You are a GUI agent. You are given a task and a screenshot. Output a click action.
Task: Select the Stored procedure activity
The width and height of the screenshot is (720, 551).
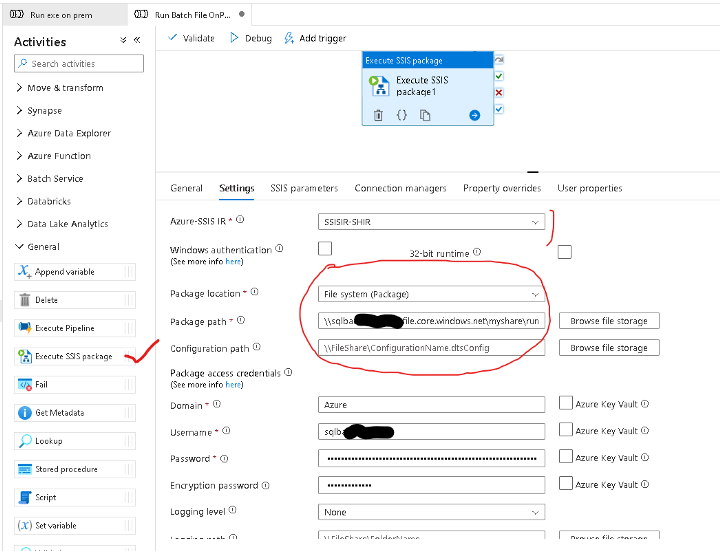[x=66, y=469]
